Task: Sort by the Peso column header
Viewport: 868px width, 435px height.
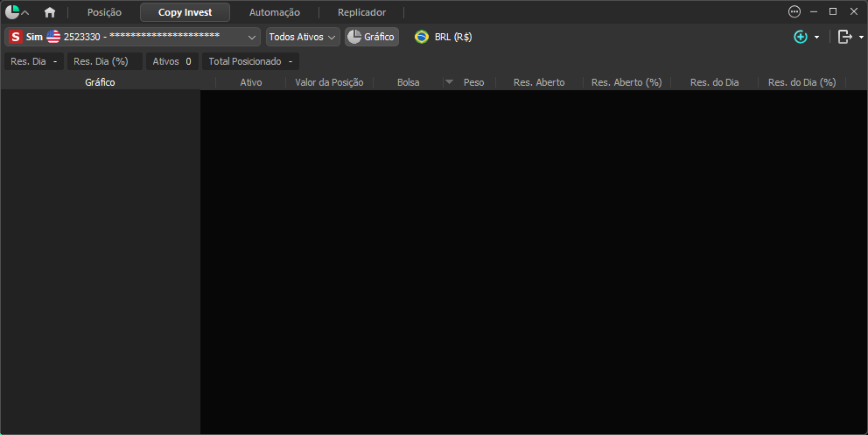Action: 474,82
